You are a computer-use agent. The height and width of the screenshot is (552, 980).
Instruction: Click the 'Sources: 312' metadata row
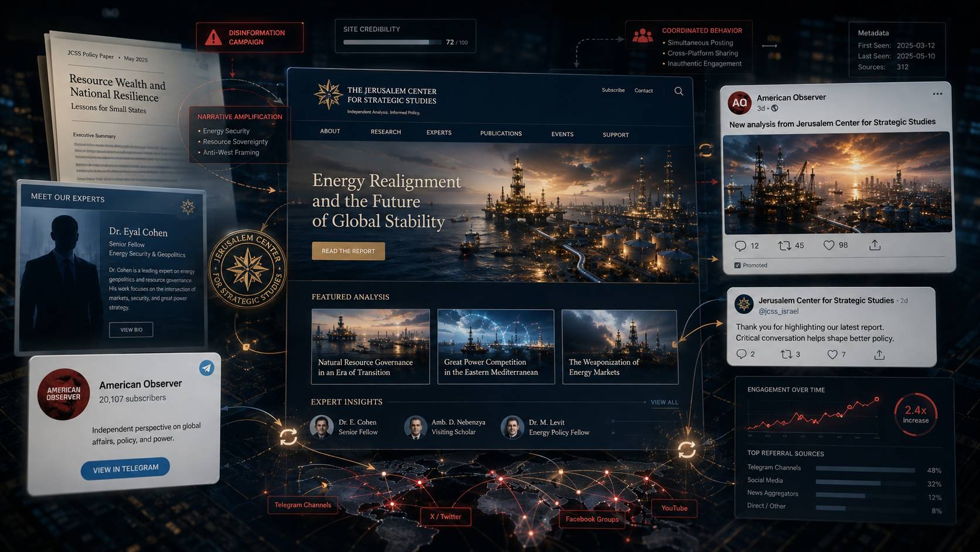(883, 67)
